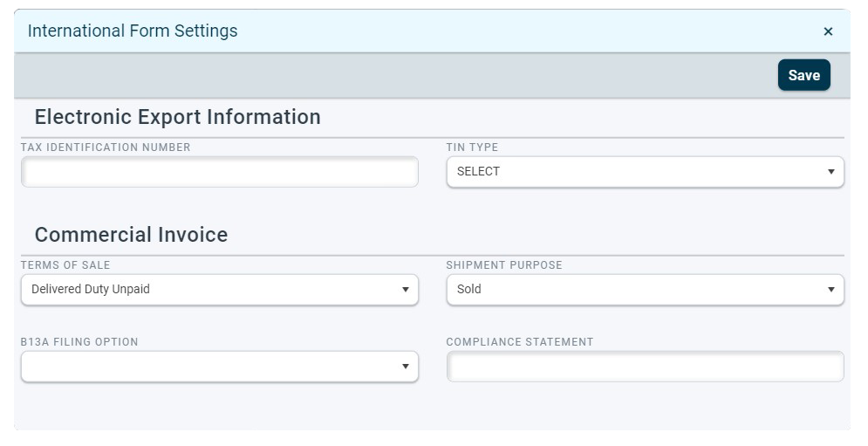Select the Commercial Invoice section heading
This screenshot has height=446, width=868.
coord(131,235)
